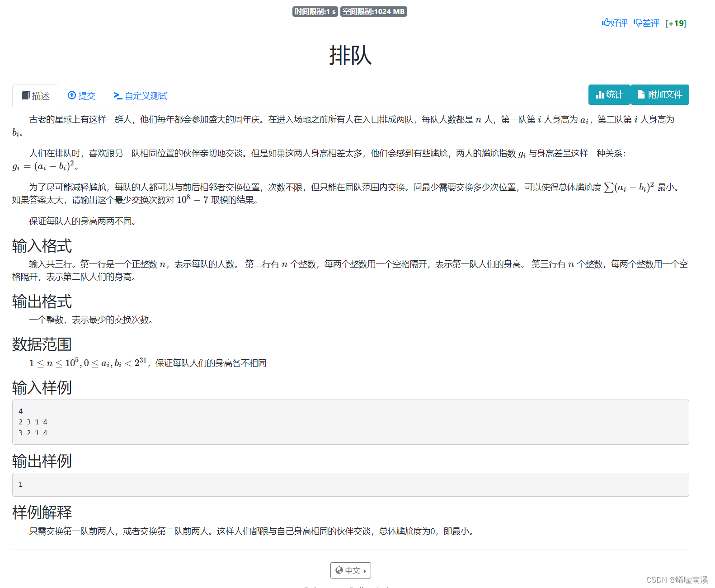Open the 中文 language dropdown

pyautogui.click(x=351, y=570)
